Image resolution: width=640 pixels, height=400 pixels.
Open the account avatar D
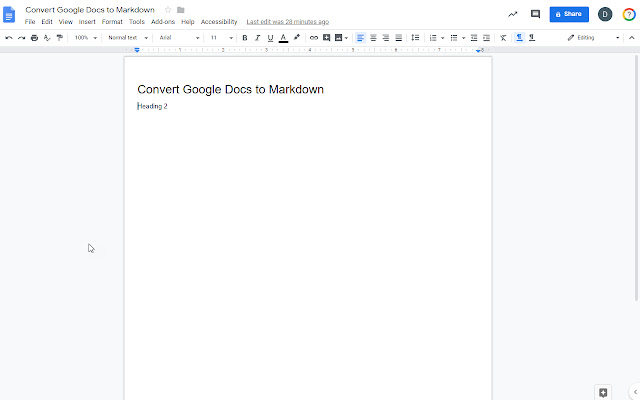point(605,14)
